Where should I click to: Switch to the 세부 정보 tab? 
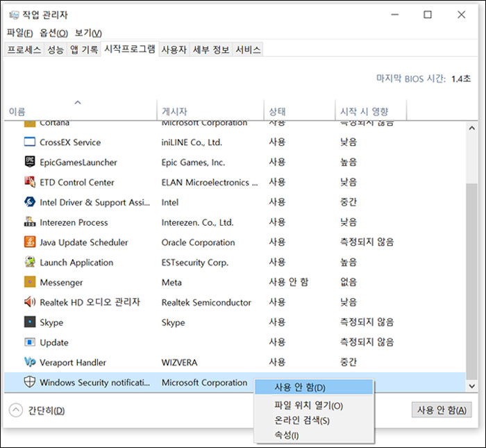(x=211, y=49)
